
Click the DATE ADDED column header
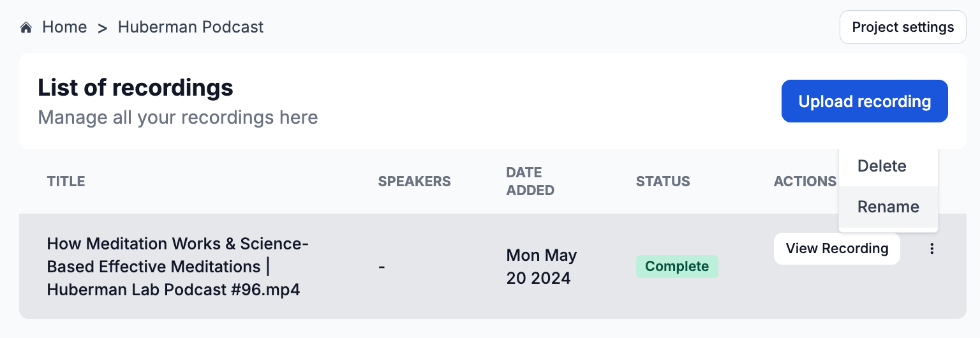pos(530,181)
